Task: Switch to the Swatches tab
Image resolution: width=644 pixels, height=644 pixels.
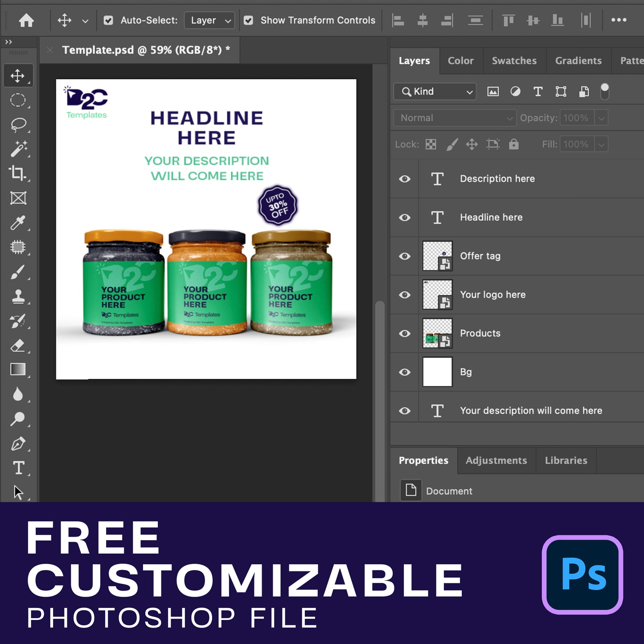Action: (x=514, y=61)
